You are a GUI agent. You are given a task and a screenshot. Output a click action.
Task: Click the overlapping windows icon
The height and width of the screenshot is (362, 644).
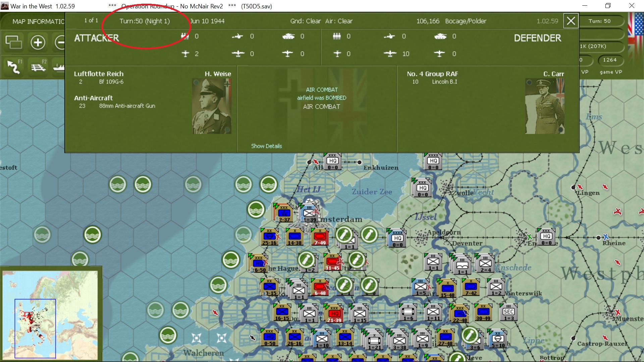pos(13,42)
